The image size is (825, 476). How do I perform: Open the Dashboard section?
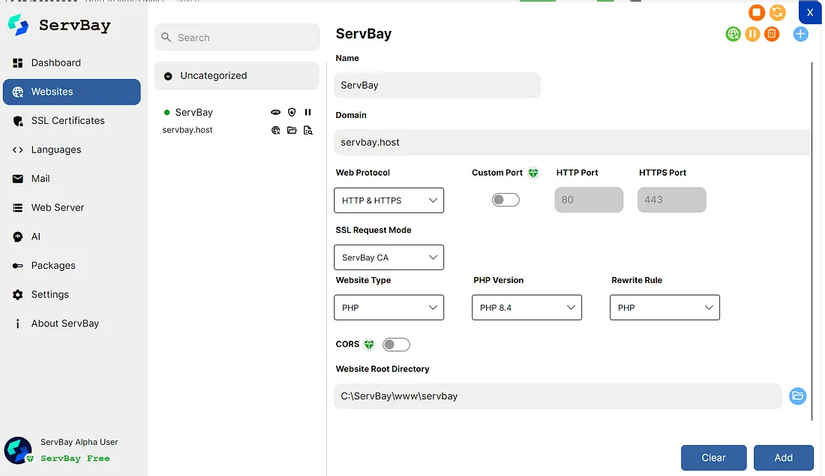coord(72,63)
